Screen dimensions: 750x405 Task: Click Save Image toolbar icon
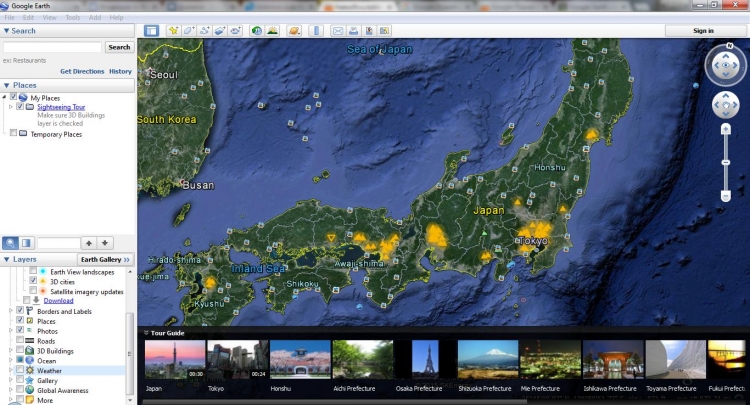pyautogui.click(x=369, y=31)
